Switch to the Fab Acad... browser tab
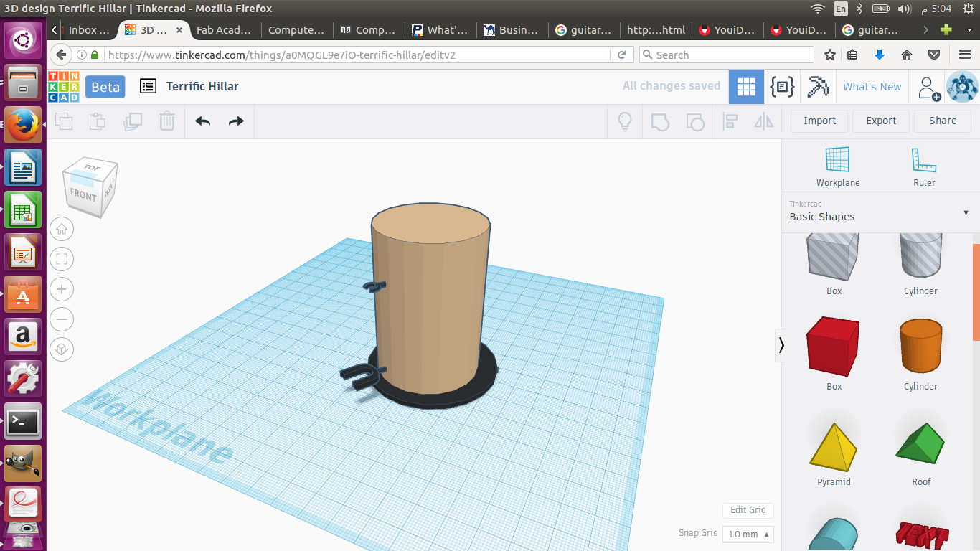The image size is (980, 551). 224,30
